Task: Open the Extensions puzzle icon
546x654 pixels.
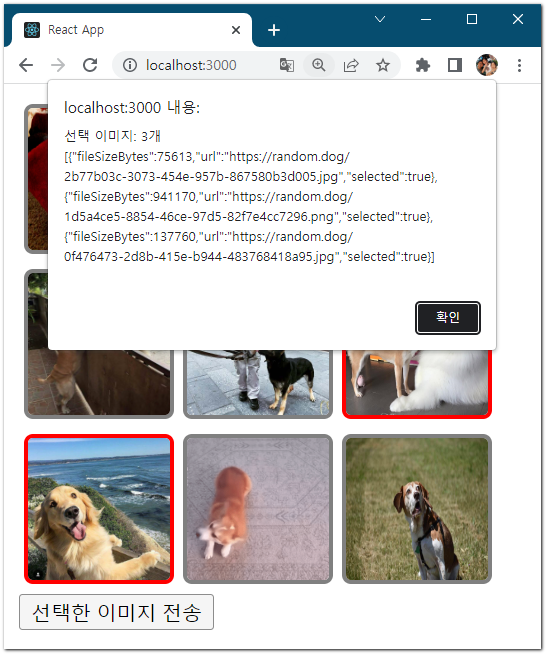Action: (x=423, y=65)
